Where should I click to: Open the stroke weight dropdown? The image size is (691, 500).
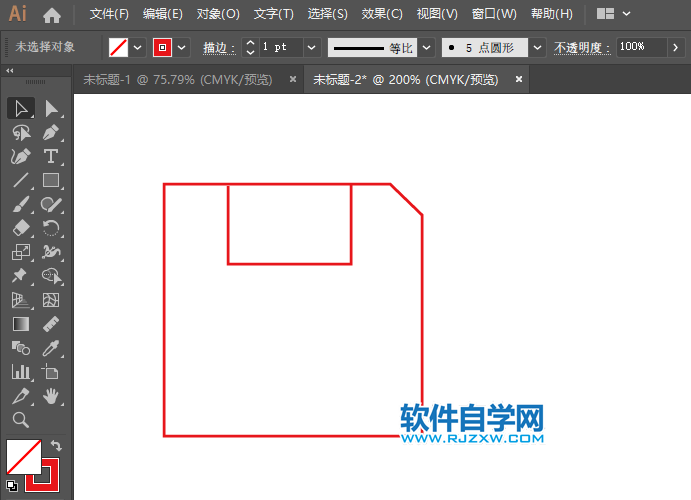[x=311, y=48]
